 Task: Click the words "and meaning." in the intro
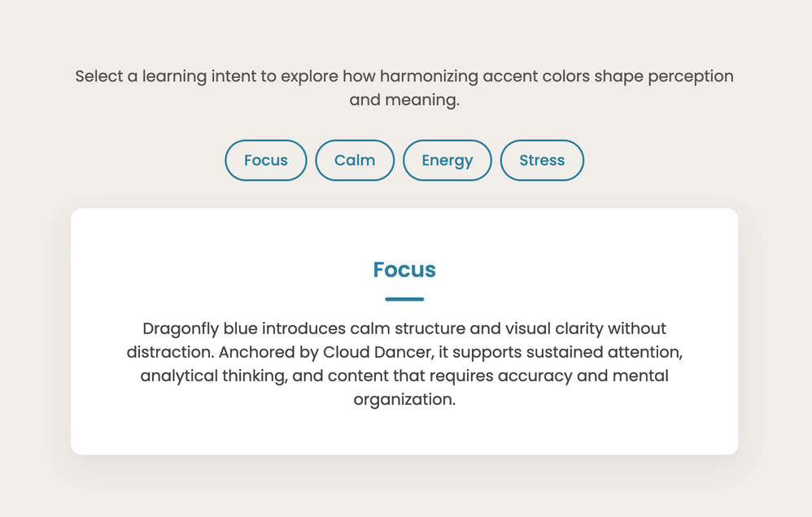pos(404,101)
